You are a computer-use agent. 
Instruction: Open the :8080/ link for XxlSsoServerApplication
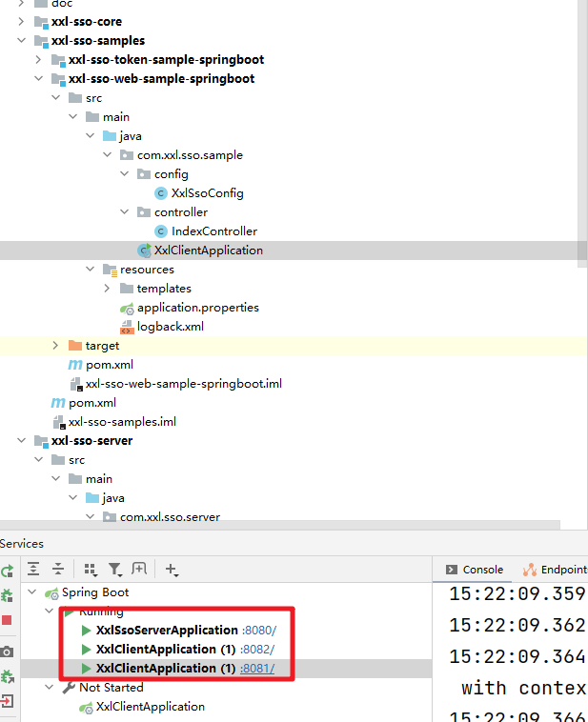tap(259, 631)
